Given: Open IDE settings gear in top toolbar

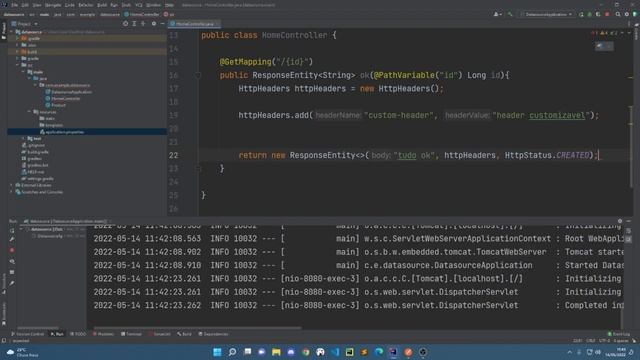Looking at the screenshot, I should [x=627, y=14].
